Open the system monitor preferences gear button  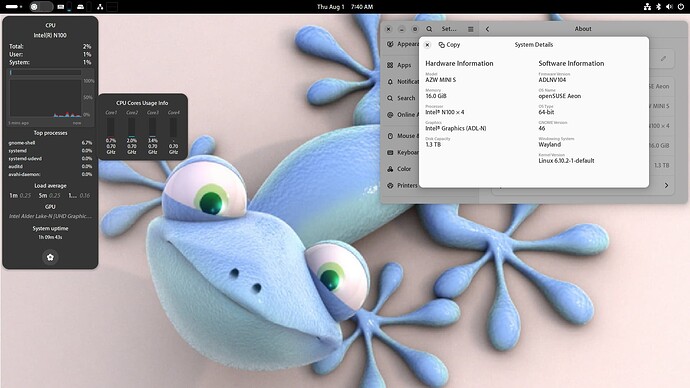tap(50, 257)
